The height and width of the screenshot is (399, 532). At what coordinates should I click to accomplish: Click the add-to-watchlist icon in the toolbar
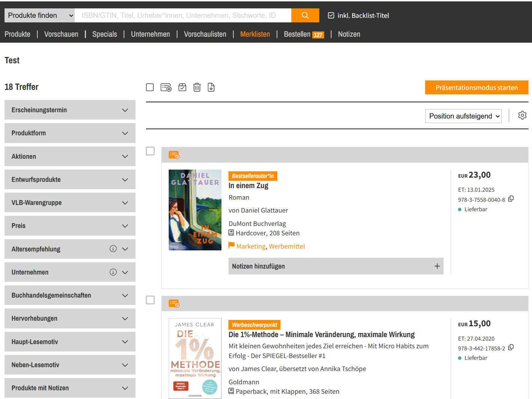(x=166, y=87)
